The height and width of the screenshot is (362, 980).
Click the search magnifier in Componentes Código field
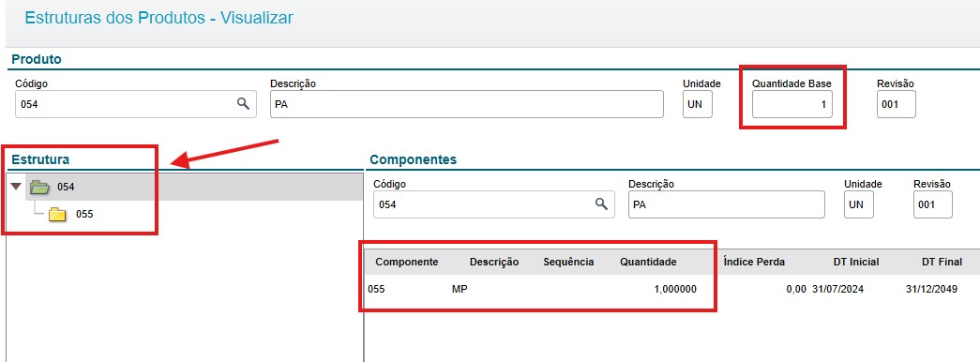[601, 204]
